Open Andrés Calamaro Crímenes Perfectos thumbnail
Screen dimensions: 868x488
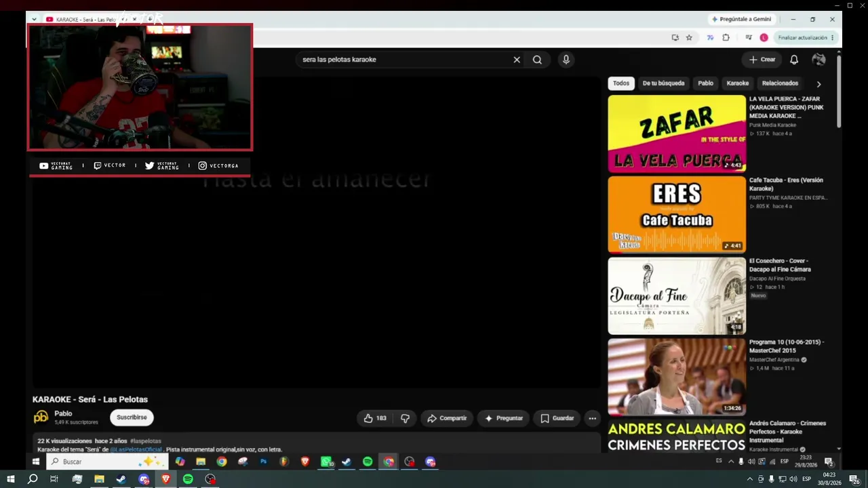677,436
